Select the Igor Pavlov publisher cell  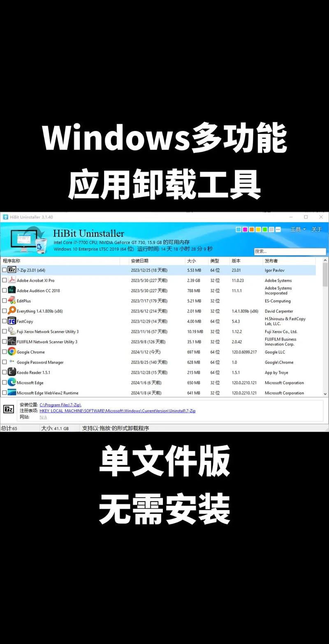(x=275, y=270)
